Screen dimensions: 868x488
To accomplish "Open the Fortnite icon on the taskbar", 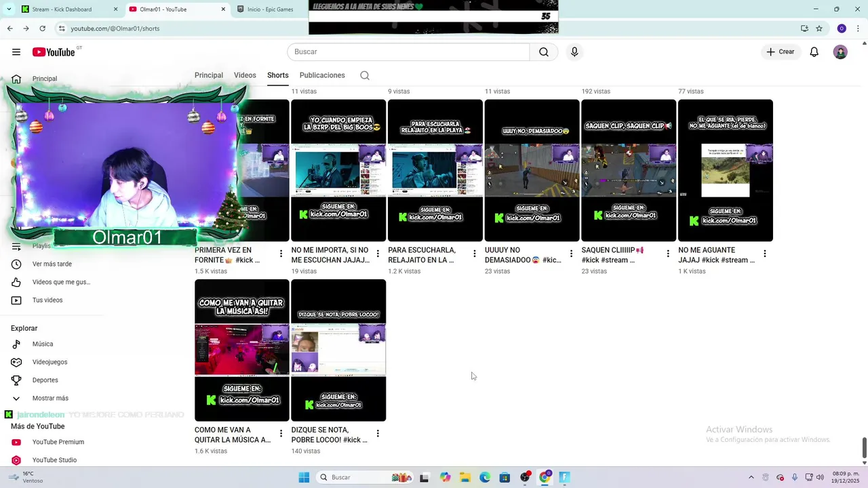I will [564, 477].
